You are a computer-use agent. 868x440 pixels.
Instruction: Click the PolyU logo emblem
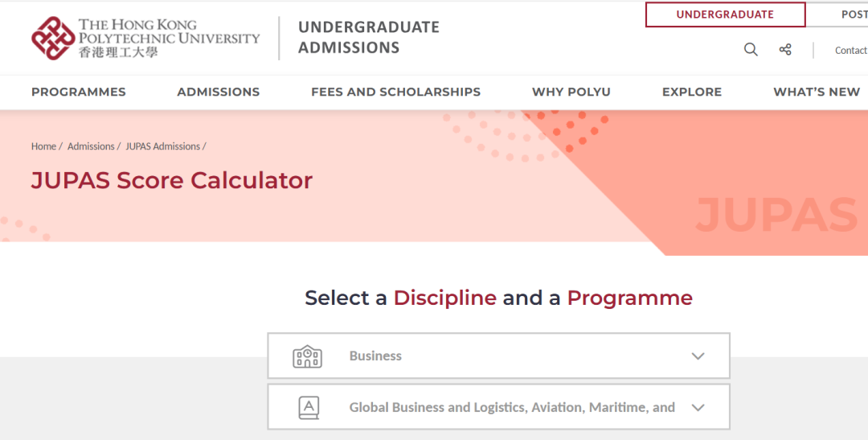coord(53,38)
